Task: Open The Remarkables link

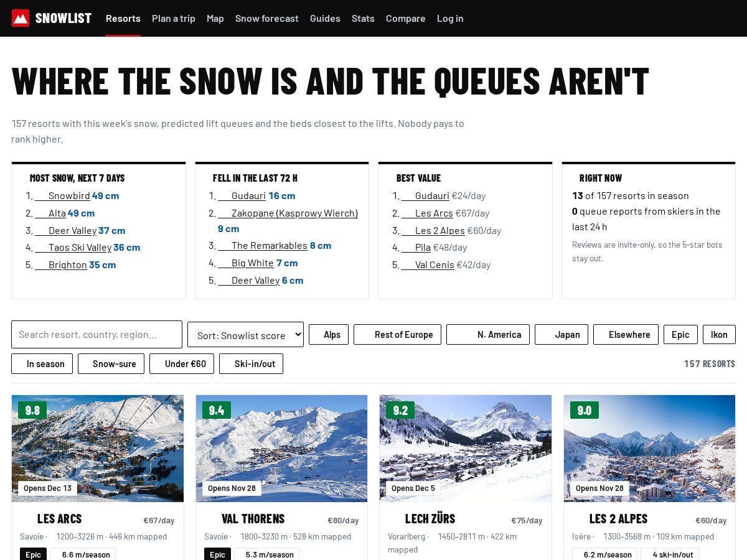Action: (263, 245)
